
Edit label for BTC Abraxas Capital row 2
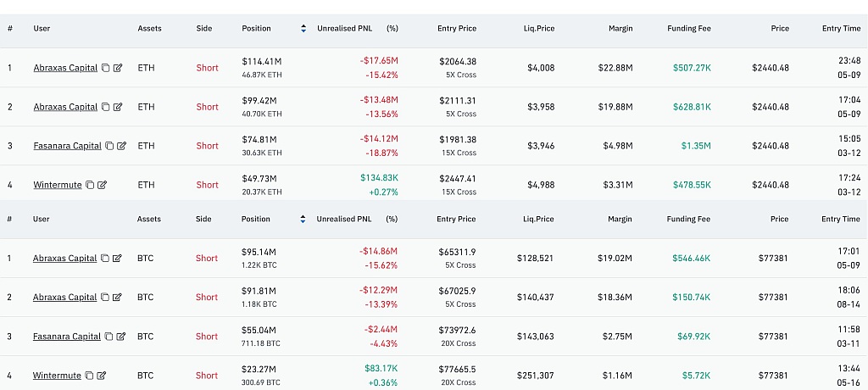point(117,297)
